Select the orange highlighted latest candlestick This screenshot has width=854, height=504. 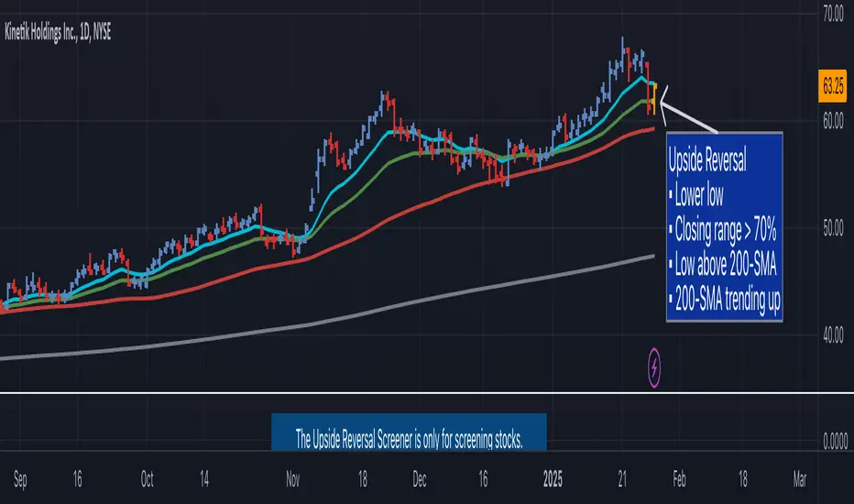click(654, 97)
